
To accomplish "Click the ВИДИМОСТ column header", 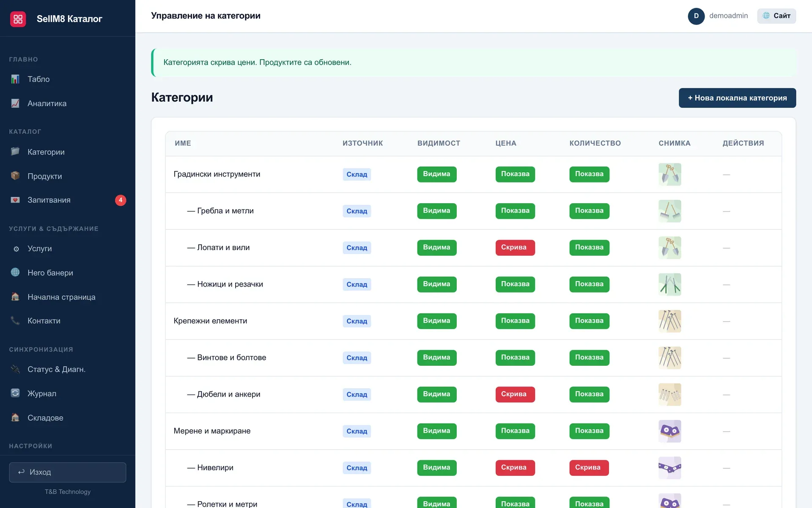I will tap(439, 144).
